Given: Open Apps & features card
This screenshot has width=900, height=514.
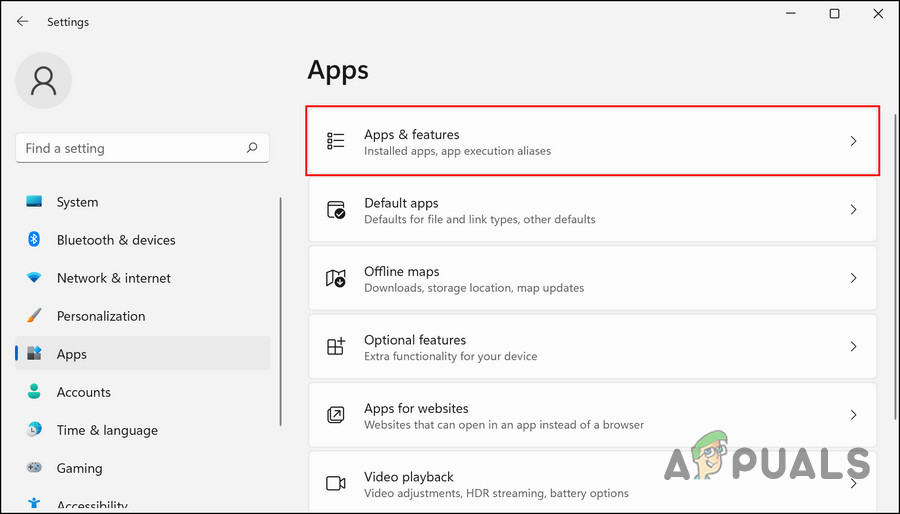Looking at the screenshot, I should (x=592, y=141).
